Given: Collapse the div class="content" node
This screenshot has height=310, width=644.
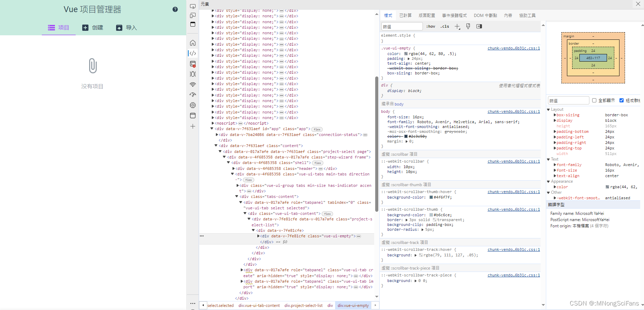Looking at the screenshot, I should coord(216,146).
